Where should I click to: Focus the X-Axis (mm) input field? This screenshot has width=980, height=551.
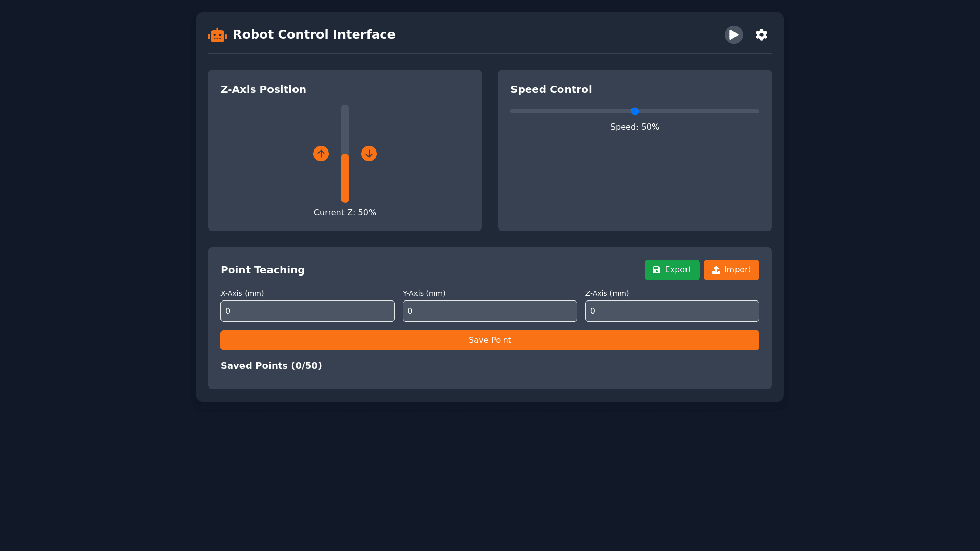coord(307,311)
